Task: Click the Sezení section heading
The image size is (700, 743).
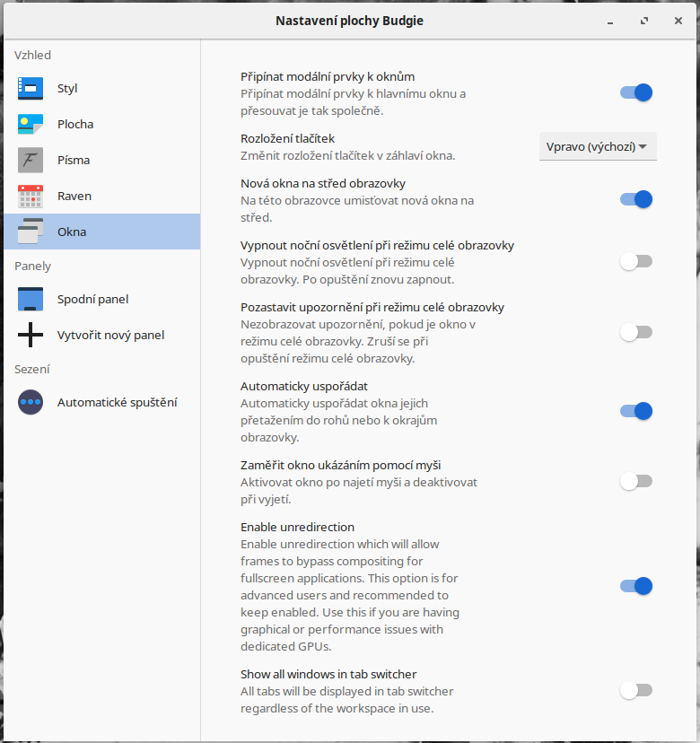Action: tap(31, 369)
